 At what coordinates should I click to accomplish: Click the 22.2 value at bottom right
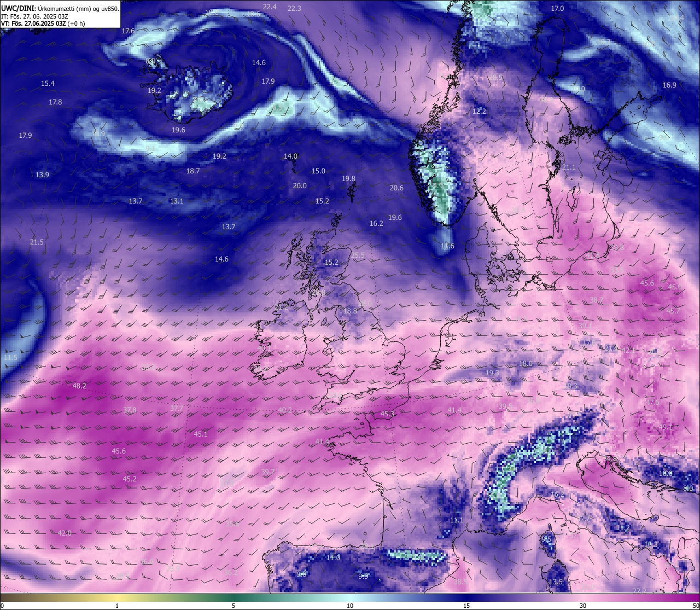[639, 591]
